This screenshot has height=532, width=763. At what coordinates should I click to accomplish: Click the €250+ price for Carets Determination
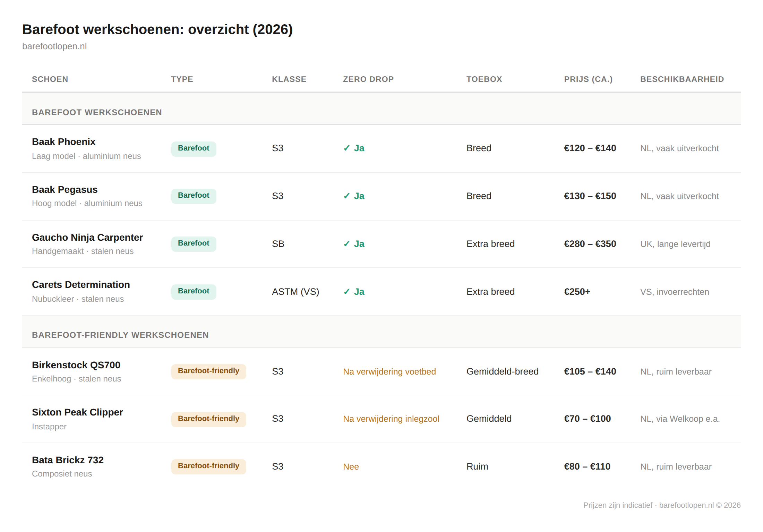[x=577, y=292]
